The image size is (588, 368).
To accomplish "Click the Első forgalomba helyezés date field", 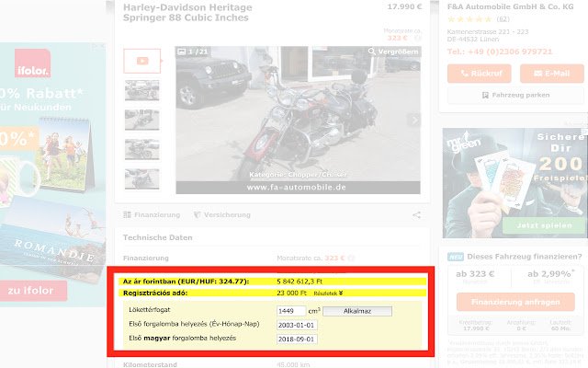I will click(297, 325).
